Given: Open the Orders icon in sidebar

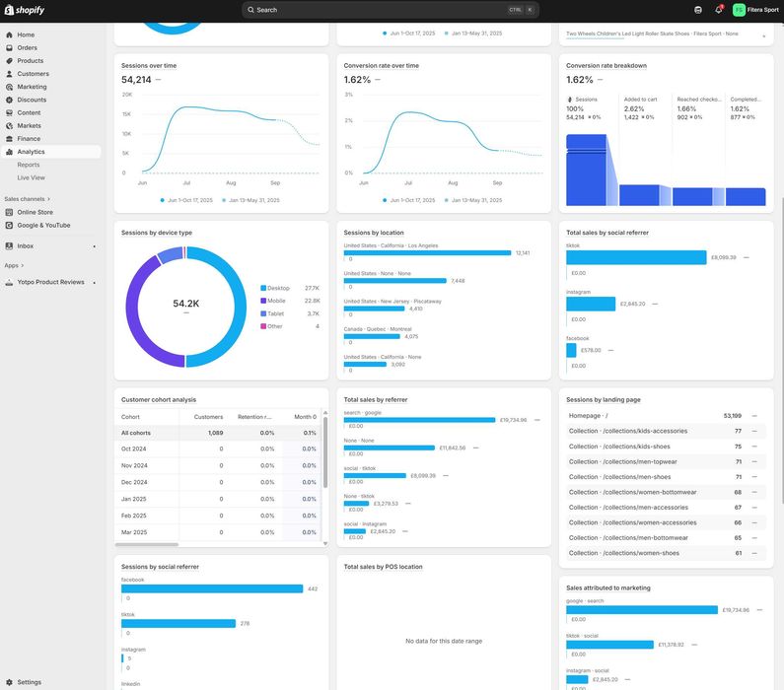Looking at the screenshot, I should click(x=9, y=48).
